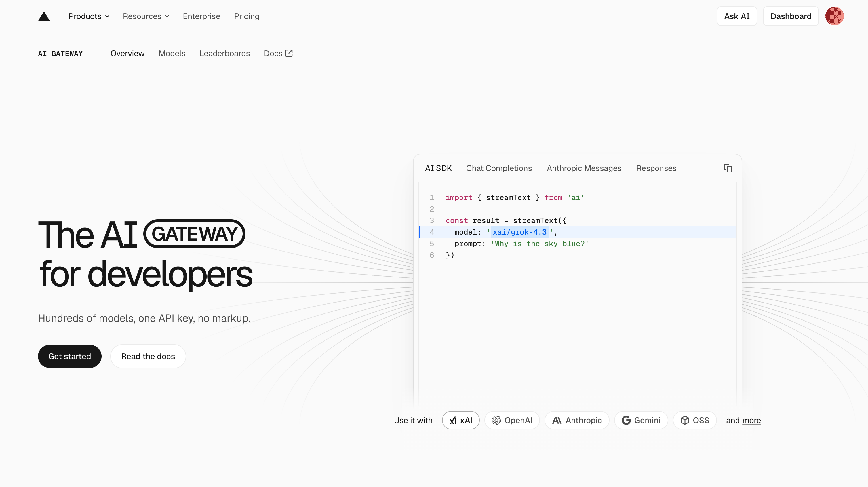This screenshot has height=487, width=868.
Task: Select the Anthropic provider chip
Action: (x=577, y=420)
